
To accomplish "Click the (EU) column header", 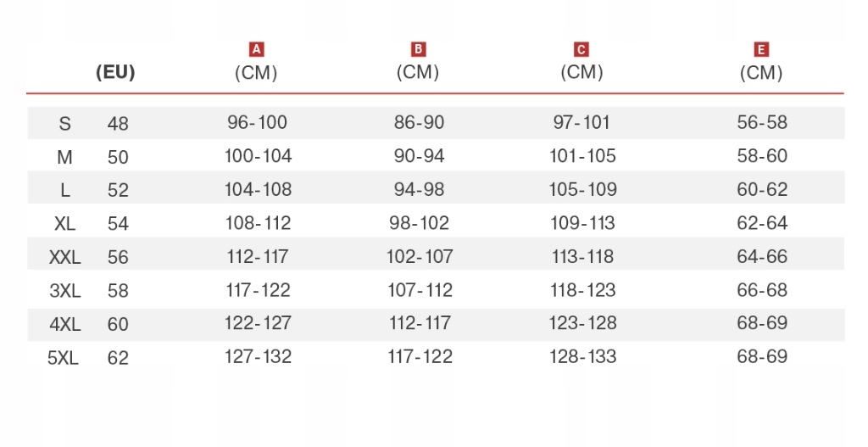I will point(115,73).
